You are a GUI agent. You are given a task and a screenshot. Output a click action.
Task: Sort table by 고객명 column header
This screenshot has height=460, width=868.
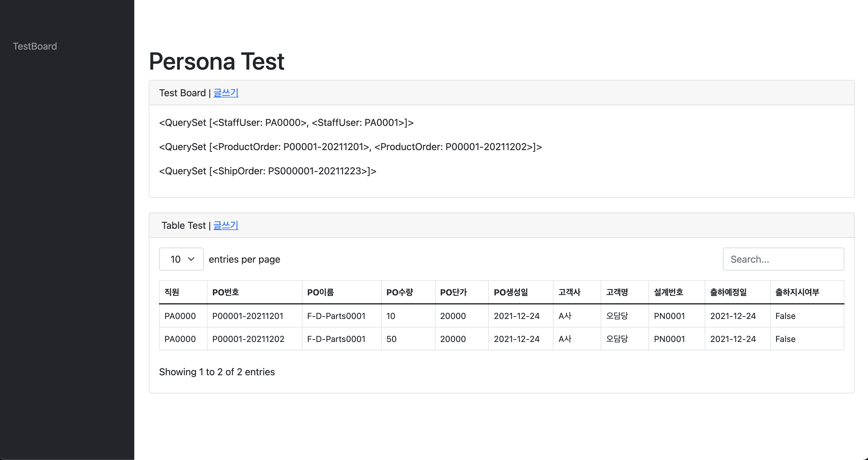pyautogui.click(x=617, y=292)
